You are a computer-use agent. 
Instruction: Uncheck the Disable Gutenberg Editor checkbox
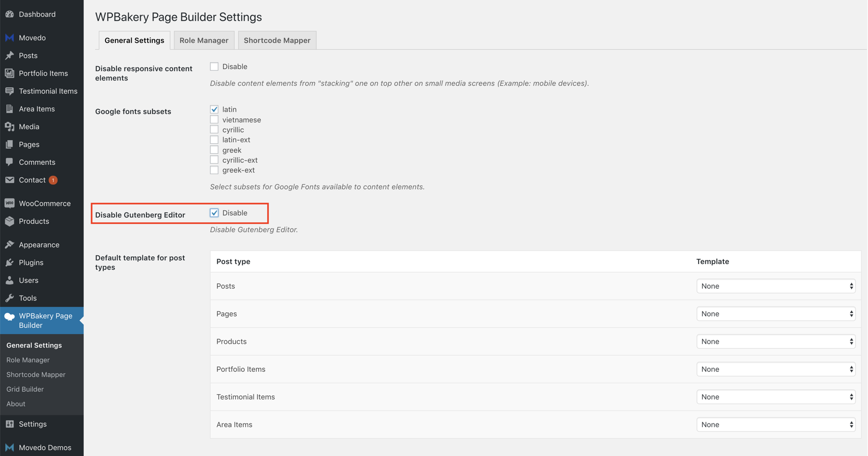pos(214,213)
